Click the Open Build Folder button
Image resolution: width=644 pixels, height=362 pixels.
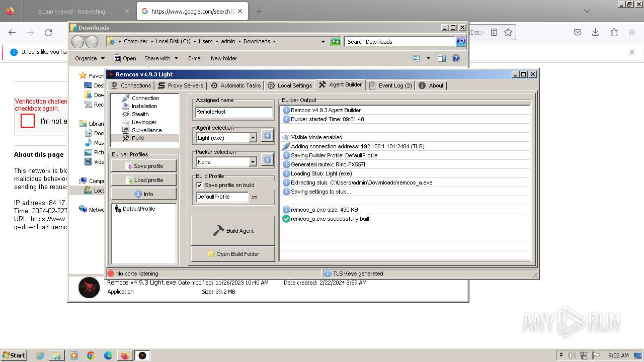[x=233, y=254]
